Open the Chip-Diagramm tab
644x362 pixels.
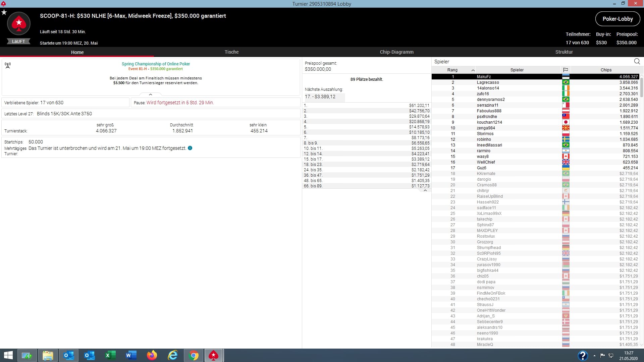396,52
